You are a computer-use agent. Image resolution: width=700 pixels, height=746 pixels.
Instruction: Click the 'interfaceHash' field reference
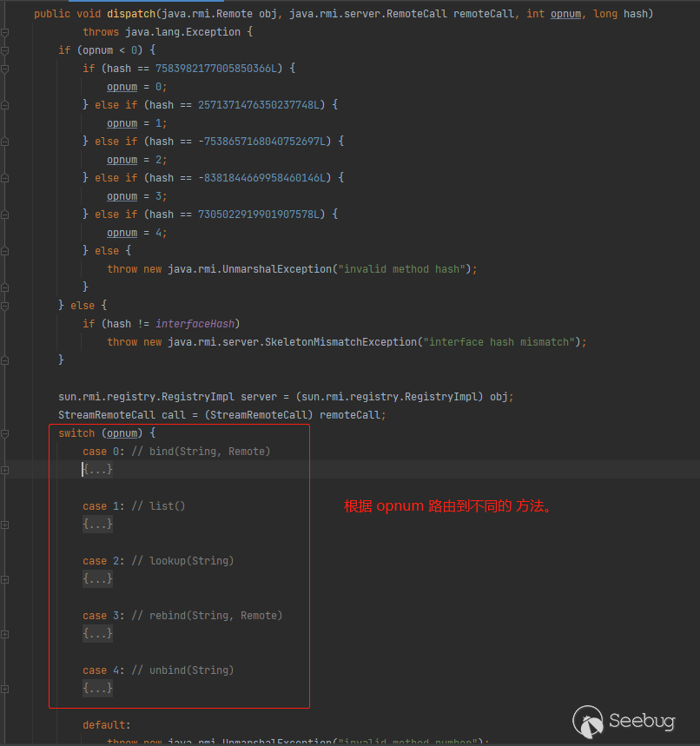(195, 324)
